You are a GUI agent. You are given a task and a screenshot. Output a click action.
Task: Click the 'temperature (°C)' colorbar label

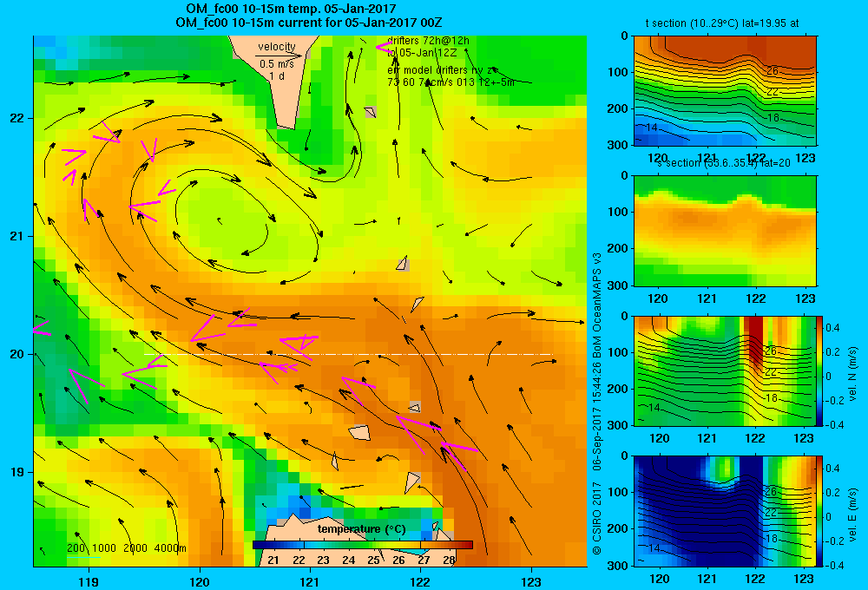(361, 529)
